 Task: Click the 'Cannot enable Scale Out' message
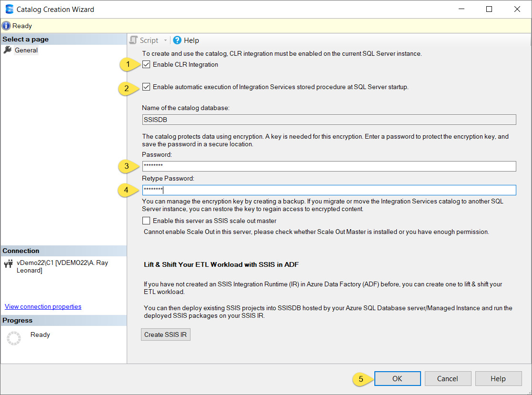[x=316, y=232]
